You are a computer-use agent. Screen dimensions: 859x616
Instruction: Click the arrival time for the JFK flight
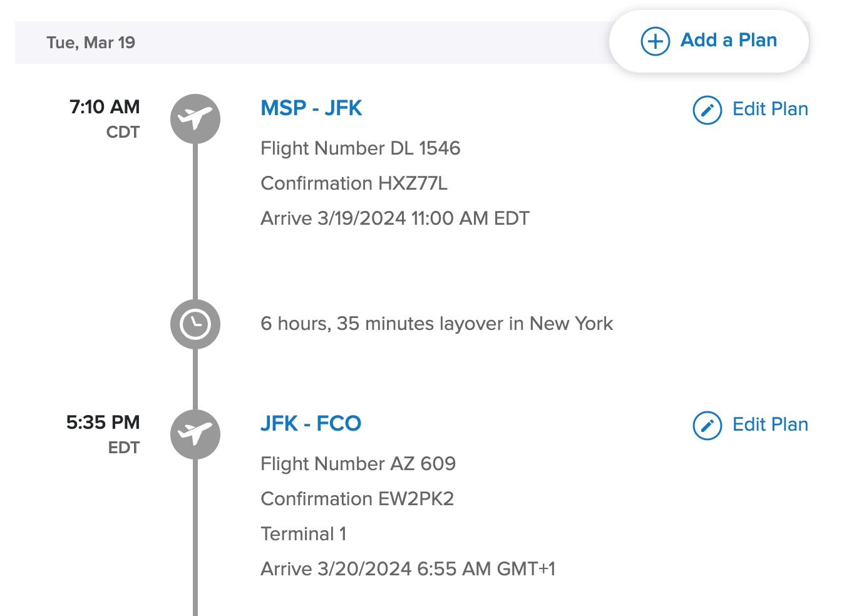(394, 218)
